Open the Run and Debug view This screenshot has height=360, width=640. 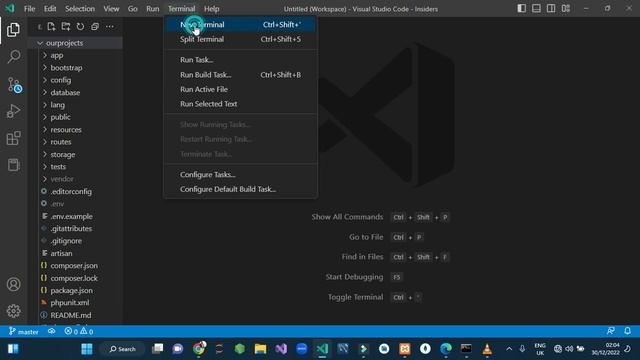pos(13,111)
